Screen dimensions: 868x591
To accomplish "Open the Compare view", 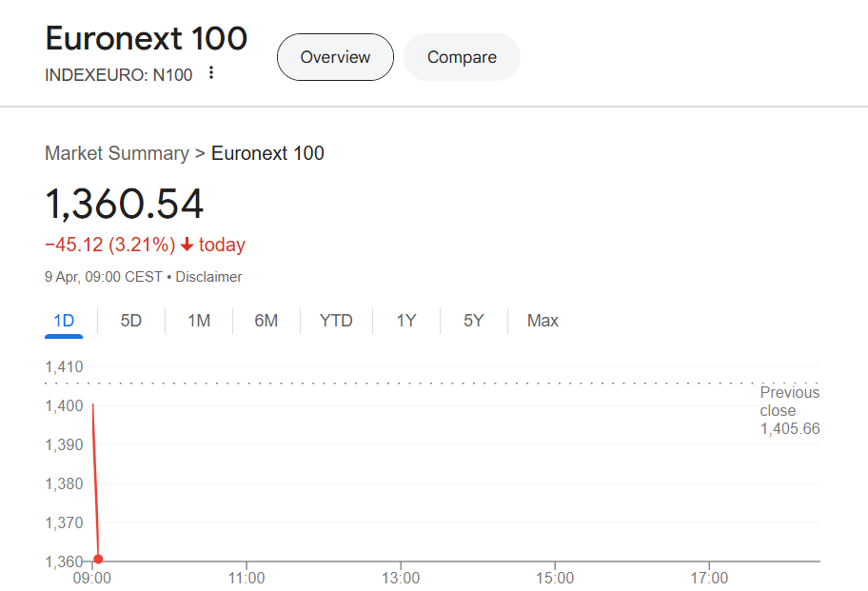I will click(x=462, y=57).
